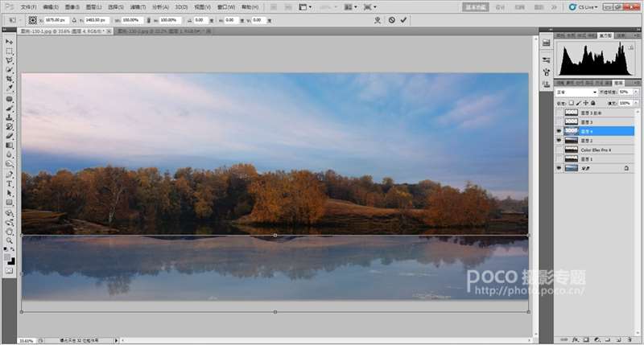
Task: Select the Type tool (T)
Action: click(10, 183)
